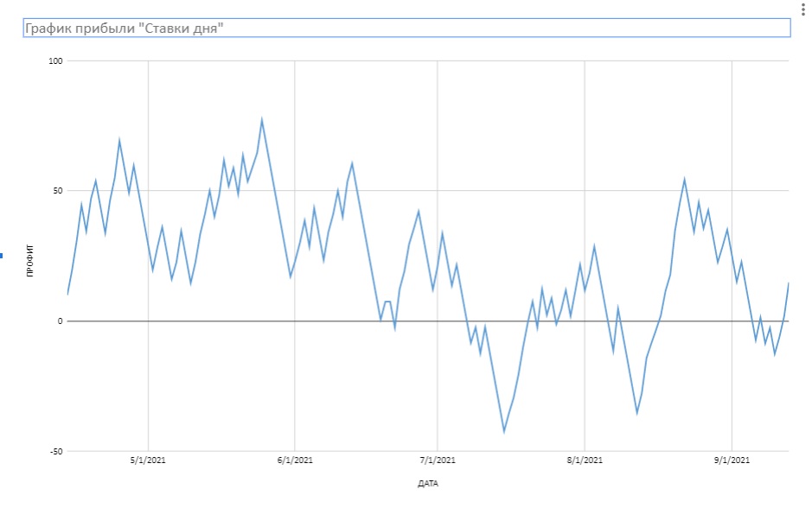Image resolution: width=812 pixels, height=508 pixels.
Task: Select the ПРОФИТ vertical axis title
Action: tap(29, 260)
